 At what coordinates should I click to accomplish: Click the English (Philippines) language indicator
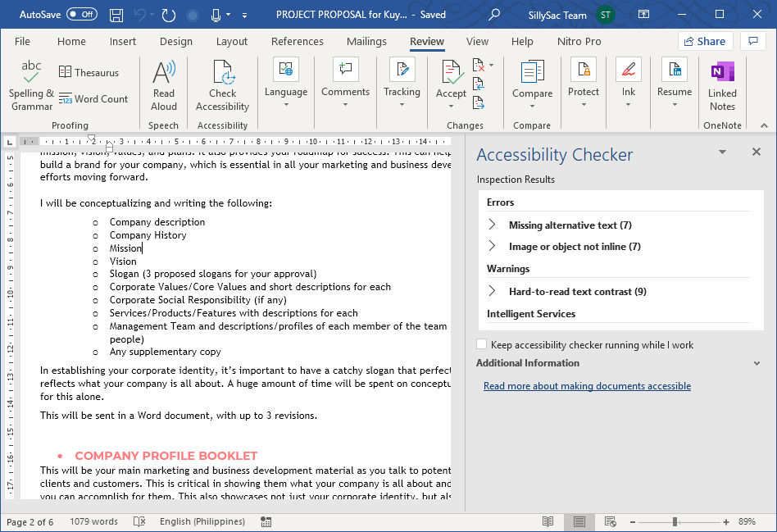[x=202, y=522]
